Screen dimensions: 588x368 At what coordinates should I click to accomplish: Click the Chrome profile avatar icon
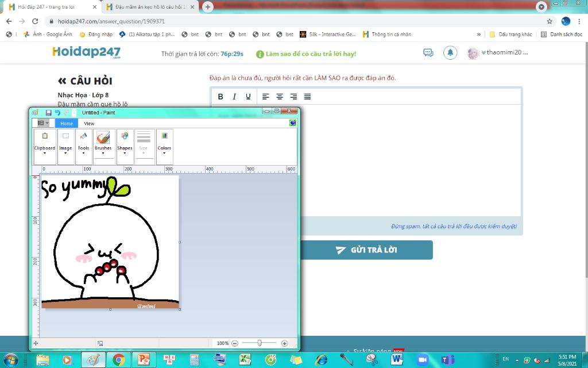[x=566, y=21]
